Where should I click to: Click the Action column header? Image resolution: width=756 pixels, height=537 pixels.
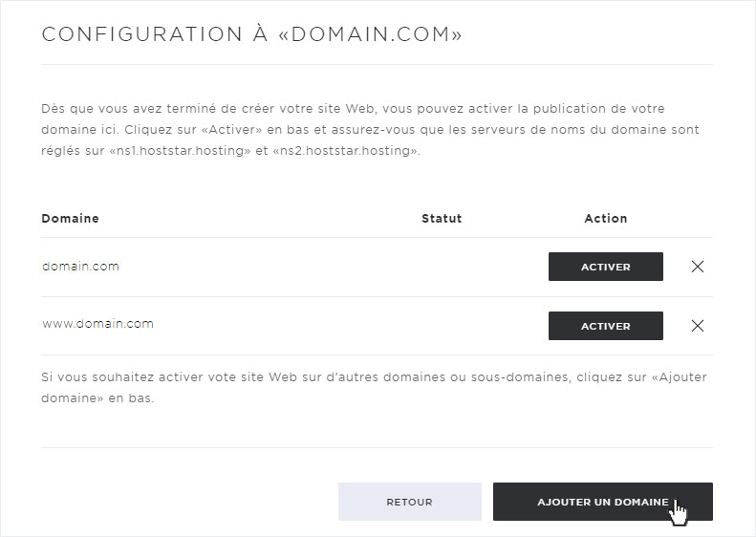pos(606,219)
